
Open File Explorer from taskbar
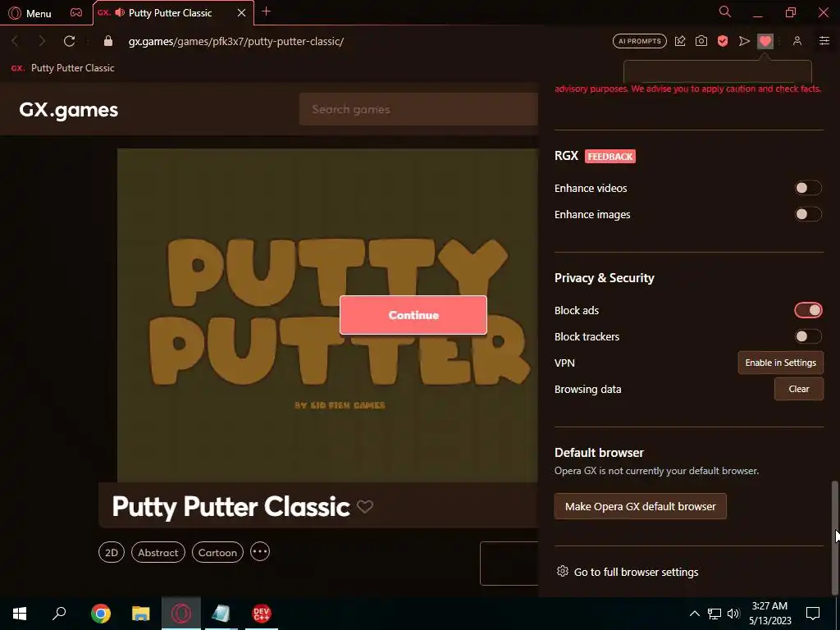141,614
